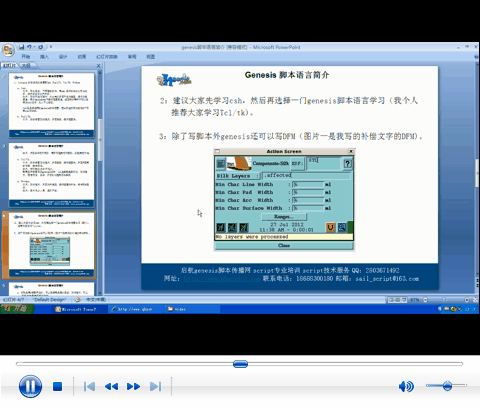
Task: Open the quick access toolbar customize dropdown
Action: point(51,47)
